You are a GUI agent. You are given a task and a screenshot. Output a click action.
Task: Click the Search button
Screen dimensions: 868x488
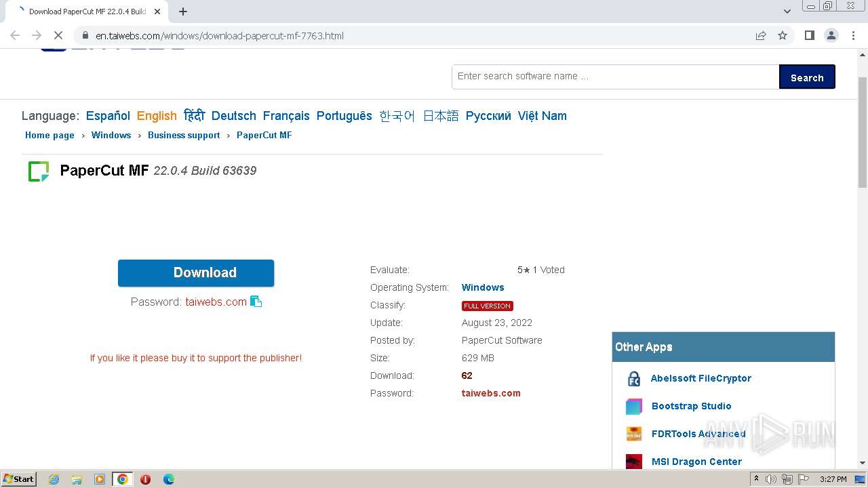807,77
